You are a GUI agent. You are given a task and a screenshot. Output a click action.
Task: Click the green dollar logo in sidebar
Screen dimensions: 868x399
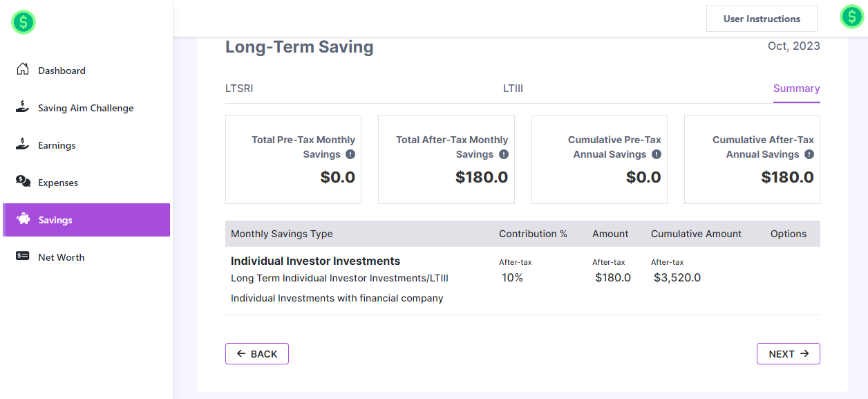23,22
